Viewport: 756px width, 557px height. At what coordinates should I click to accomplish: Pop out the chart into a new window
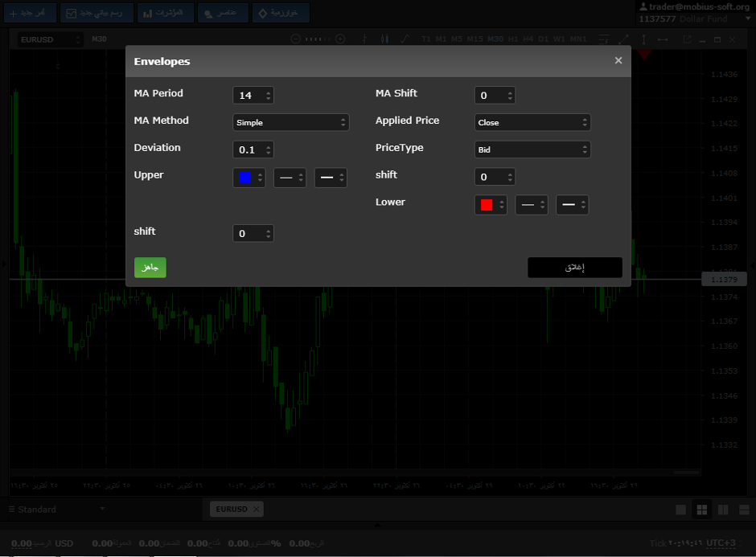point(687,39)
